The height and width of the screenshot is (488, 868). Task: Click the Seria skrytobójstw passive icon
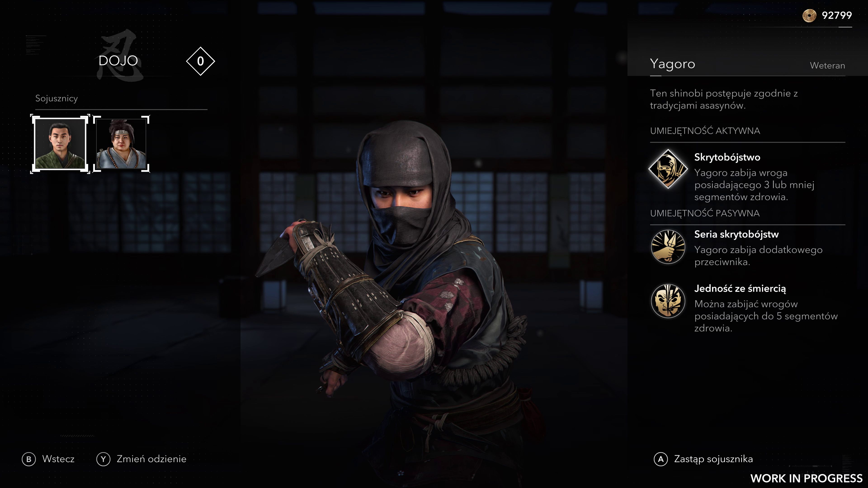[668, 247]
